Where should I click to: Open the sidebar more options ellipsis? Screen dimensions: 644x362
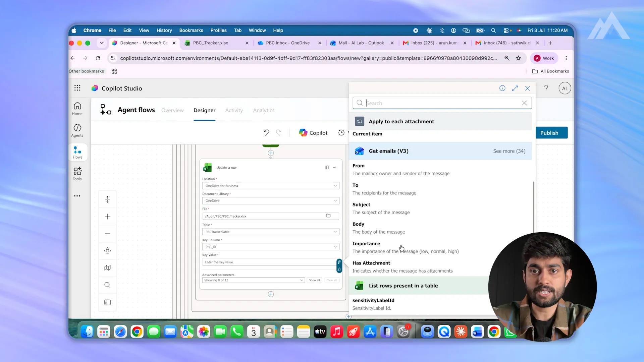[77, 196]
